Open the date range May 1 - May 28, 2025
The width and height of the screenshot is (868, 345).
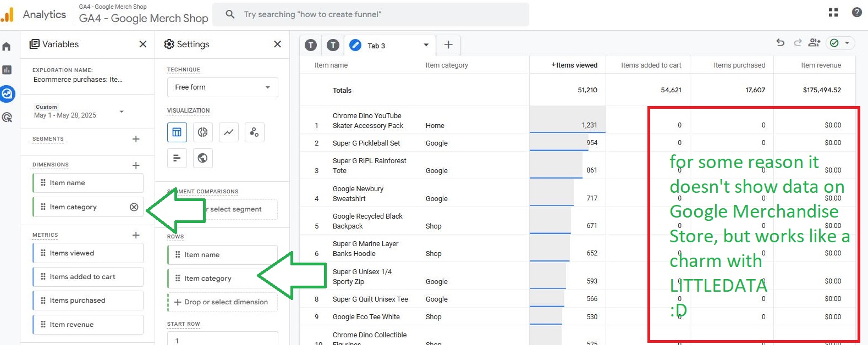pos(79,112)
